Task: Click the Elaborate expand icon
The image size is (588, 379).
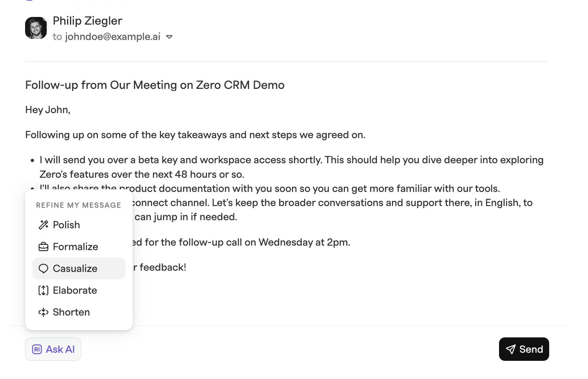Action: pyautogui.click(x=43, y=291)
